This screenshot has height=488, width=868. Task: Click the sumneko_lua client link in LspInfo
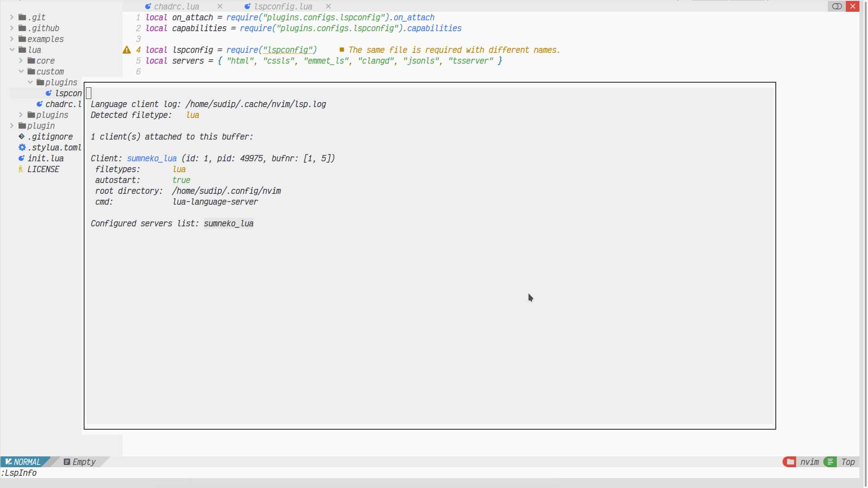pos(151,158)
